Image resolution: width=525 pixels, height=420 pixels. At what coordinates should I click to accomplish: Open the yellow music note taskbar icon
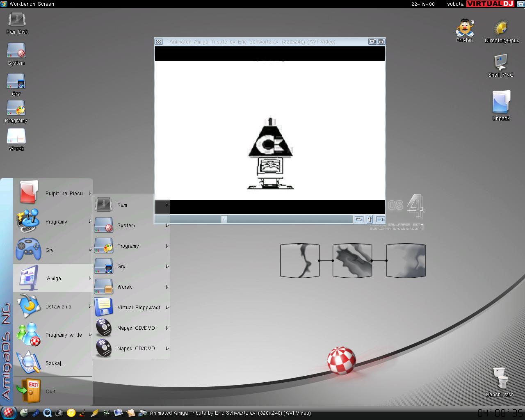pyautogui.click(x=71, y=413)
